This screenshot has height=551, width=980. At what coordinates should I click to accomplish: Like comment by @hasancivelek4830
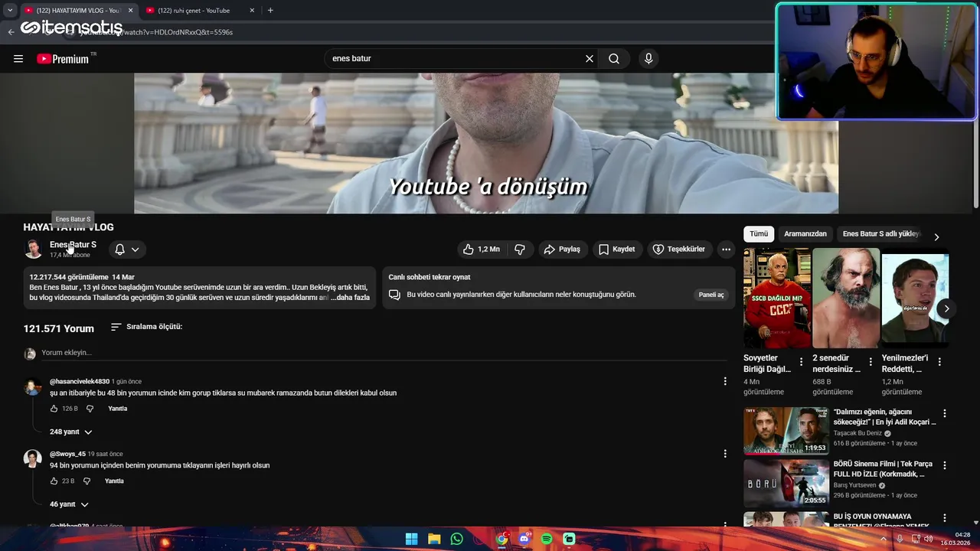click(54, 409)
